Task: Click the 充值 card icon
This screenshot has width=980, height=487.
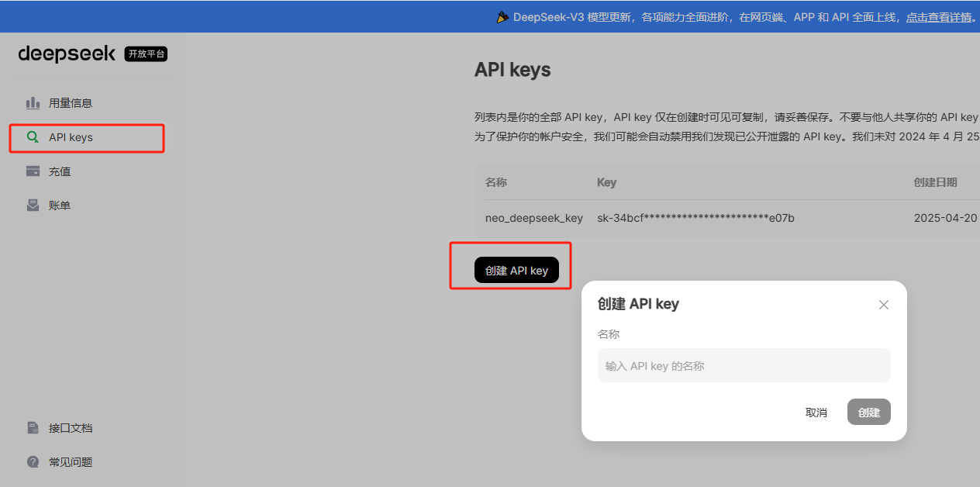Action: [33, 171]
